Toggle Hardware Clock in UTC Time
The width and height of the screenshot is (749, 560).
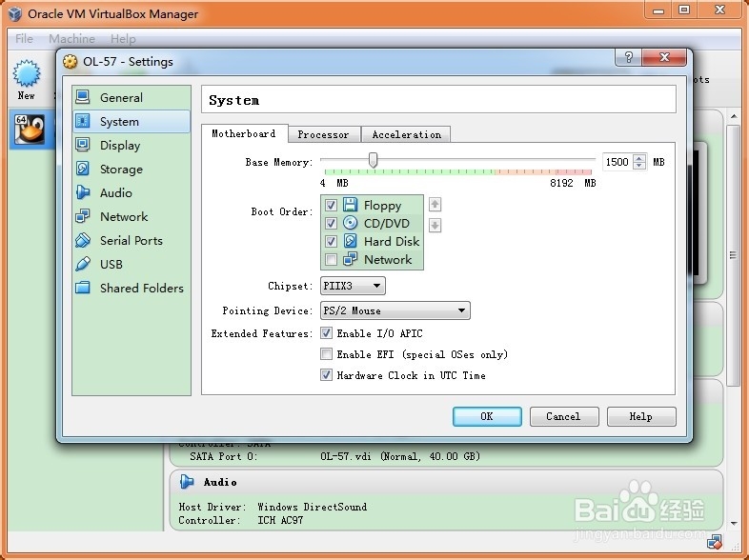pos(326,375)
